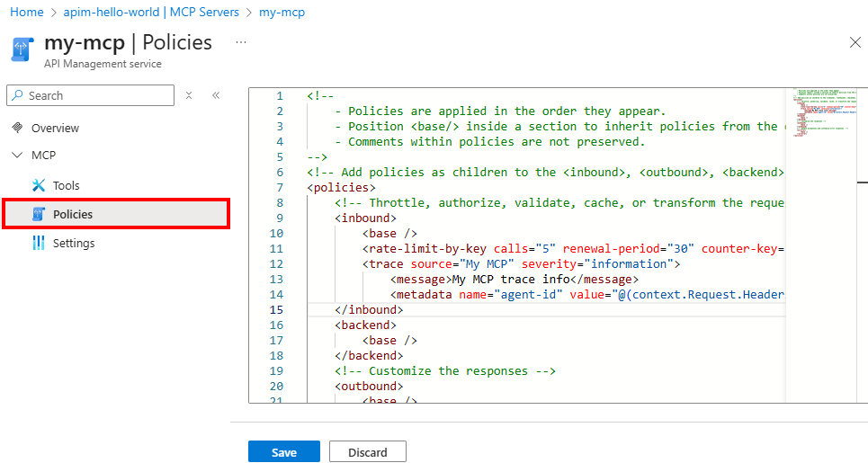Collapse the sidebar with double chevron
This screenshot has width=868, height=463.
click(x=216, y=95)
